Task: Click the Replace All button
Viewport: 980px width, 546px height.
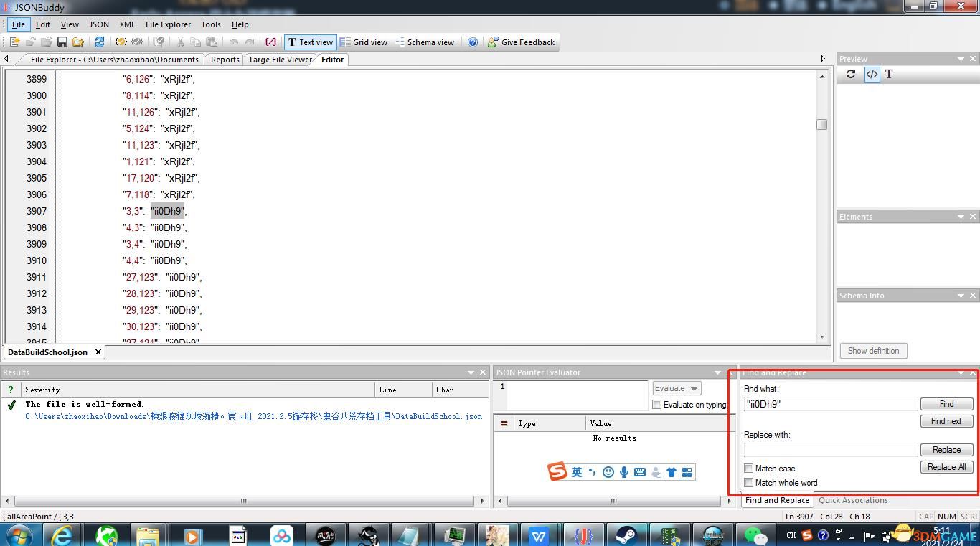Action: coord(946,467)
